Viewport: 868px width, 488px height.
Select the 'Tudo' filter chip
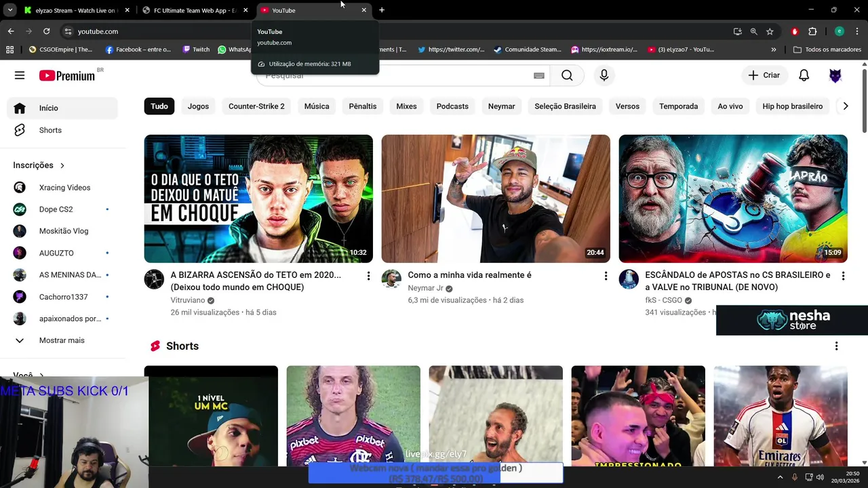[159, 106]
